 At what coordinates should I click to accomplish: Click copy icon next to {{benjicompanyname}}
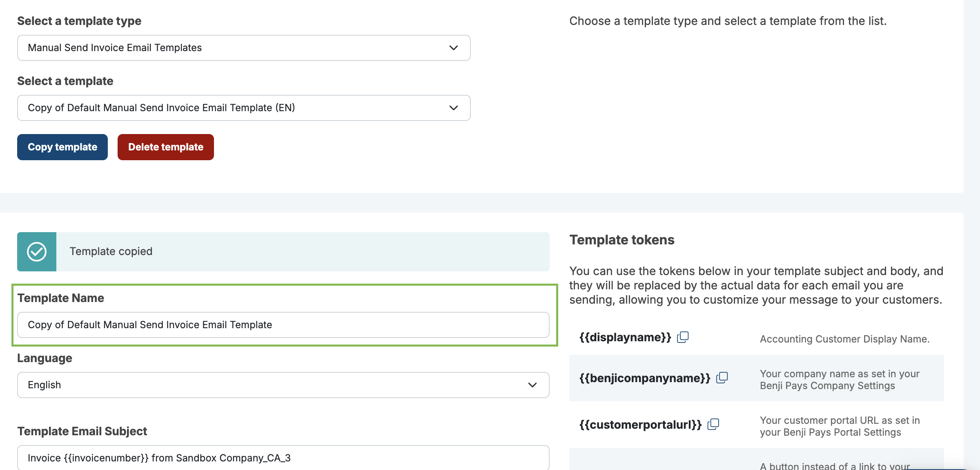coord(722,378)
